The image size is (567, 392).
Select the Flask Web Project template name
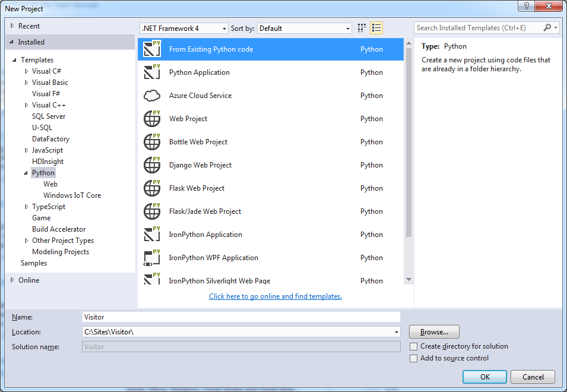pos(197,188)
